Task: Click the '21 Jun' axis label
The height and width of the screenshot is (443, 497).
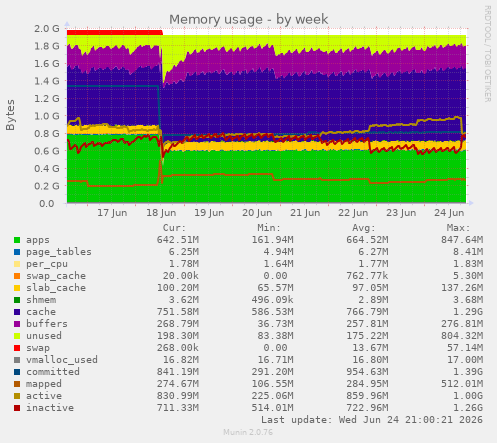Action: point(305,213)
